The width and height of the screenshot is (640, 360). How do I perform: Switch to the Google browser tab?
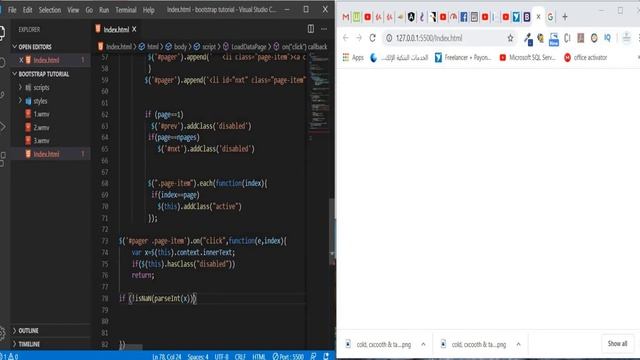[x=550, y=17]
